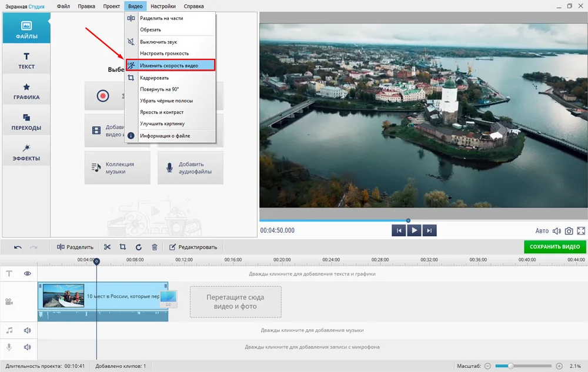Select the video clip thumbnail on timeline
Screen dimensions: 588x372
(x=64, y=296)
